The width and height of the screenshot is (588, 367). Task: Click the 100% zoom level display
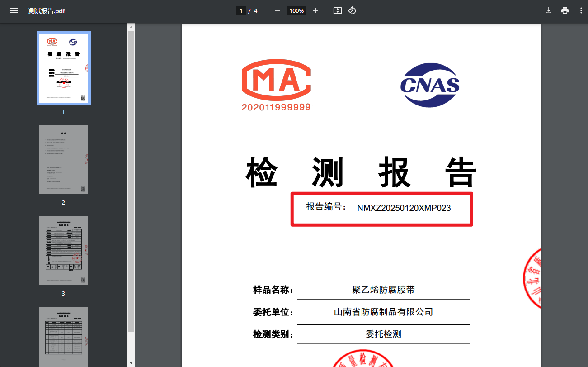click(296, 10)
